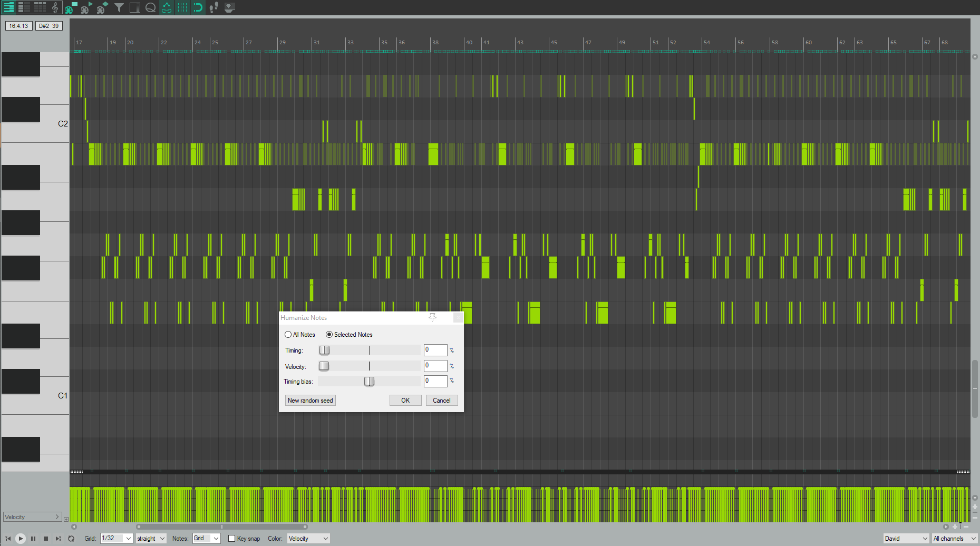The width and height of the screenshot is (980, 546).
Task: Go to end transport button
Action: pos(59,539)
